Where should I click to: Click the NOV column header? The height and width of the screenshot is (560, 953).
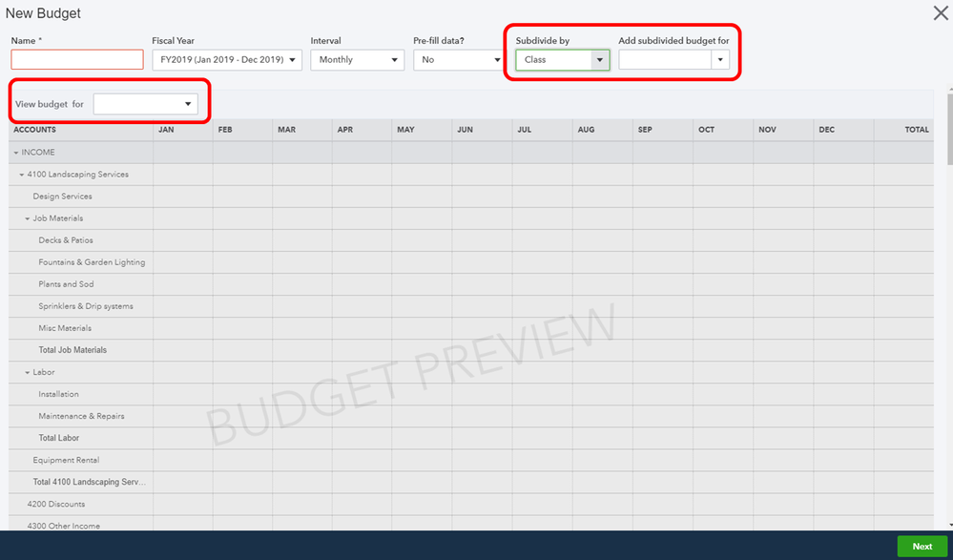[783, 130]
